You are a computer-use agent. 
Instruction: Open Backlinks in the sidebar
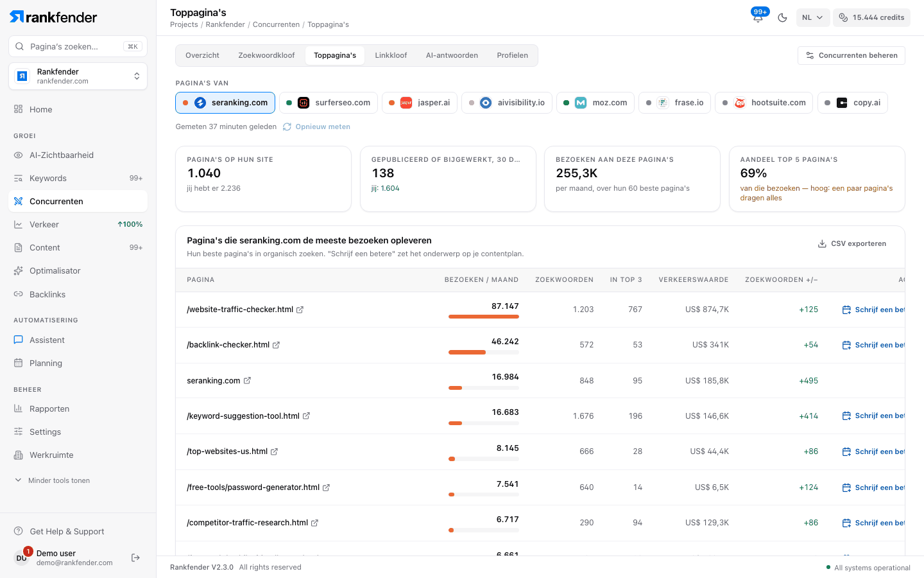pos(78,294)
